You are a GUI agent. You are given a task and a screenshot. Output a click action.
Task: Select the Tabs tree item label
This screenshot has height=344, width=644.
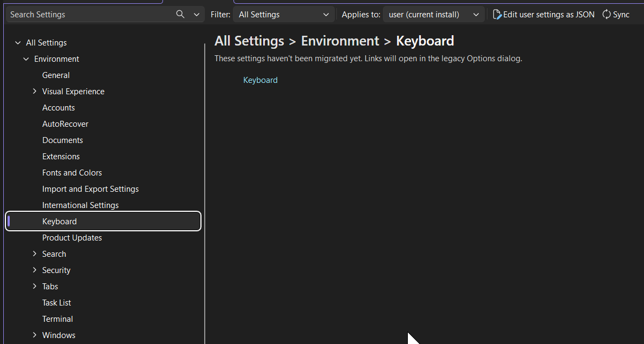point(50,287)
